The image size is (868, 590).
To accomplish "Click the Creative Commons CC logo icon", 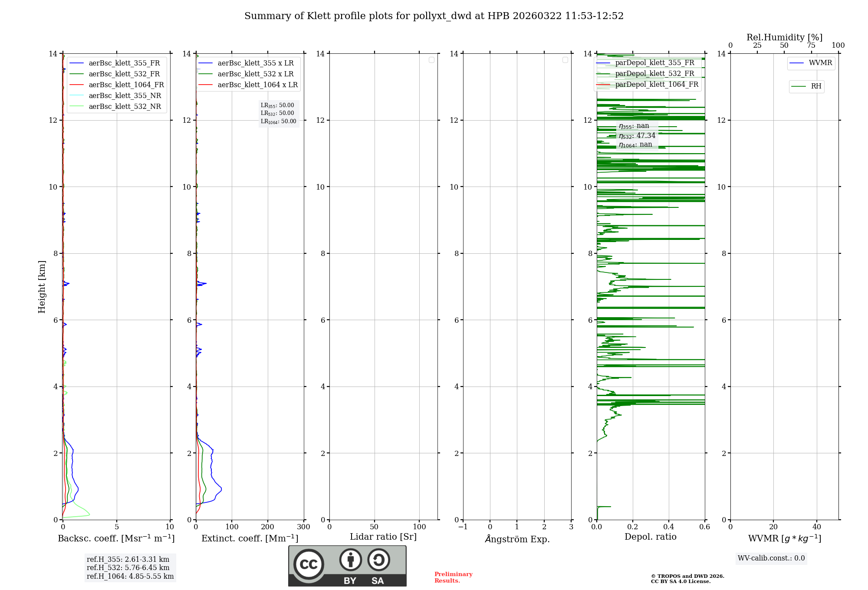I will (309, 564).
